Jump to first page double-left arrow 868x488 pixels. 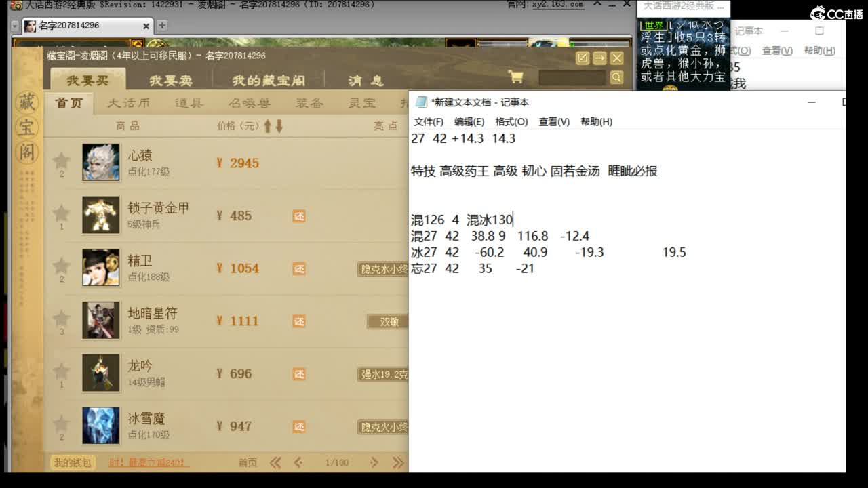tap(275, 463)
